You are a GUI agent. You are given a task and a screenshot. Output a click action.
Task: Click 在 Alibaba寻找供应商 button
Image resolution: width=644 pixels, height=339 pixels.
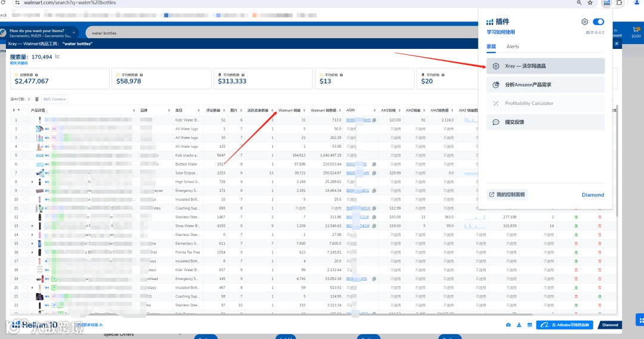pos(564,325)
